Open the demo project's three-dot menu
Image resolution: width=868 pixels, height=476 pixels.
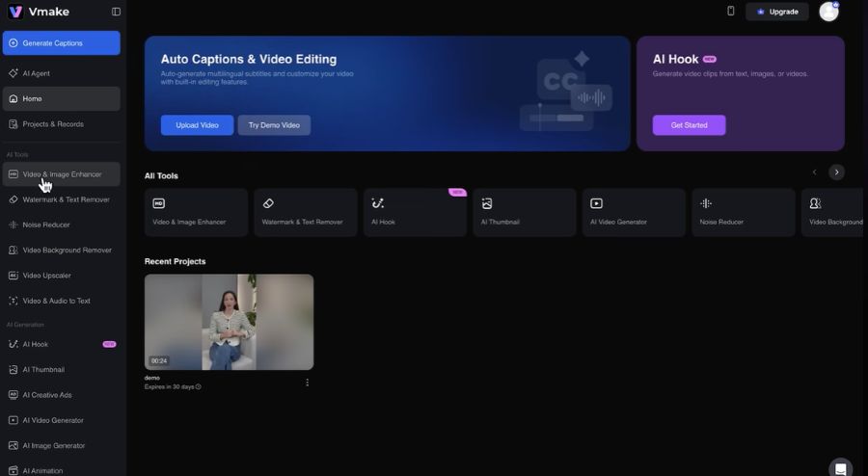[x=308, y=383]
